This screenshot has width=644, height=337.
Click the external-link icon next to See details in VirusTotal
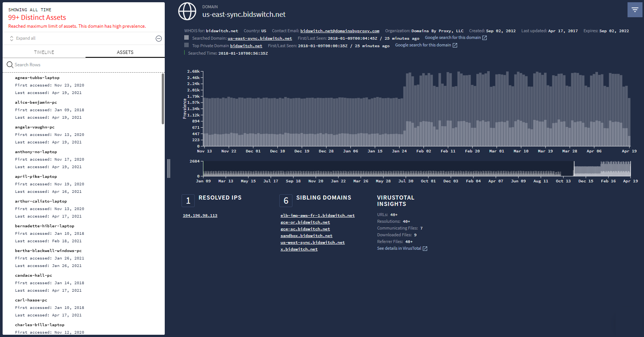(425, 248)
